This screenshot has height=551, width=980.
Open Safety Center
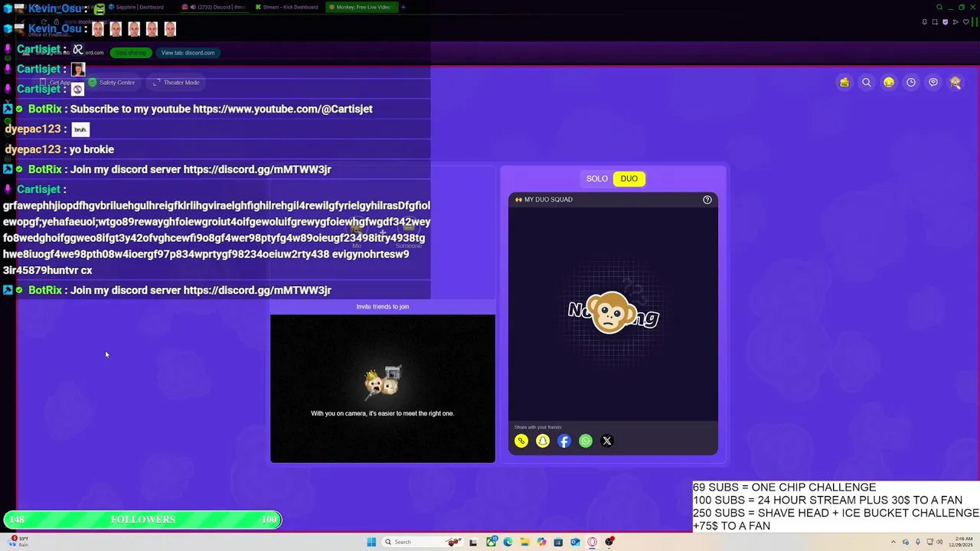[x=112, y=83]
